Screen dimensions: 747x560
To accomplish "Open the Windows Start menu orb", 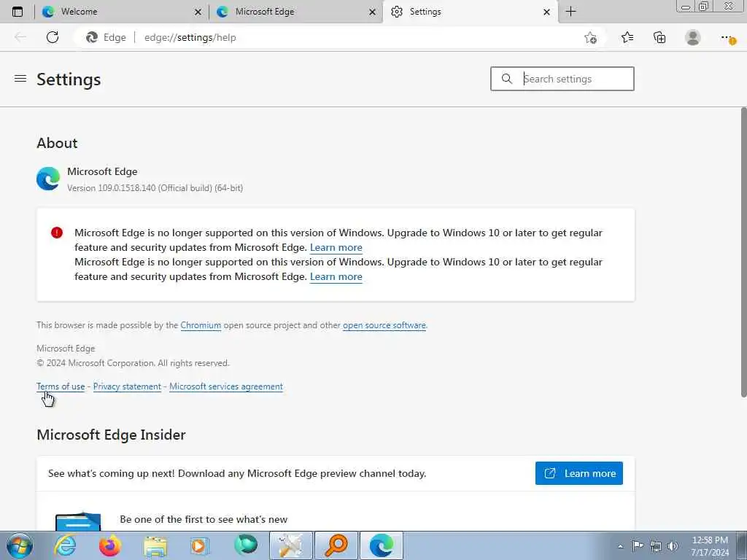I will coord(20,545).
